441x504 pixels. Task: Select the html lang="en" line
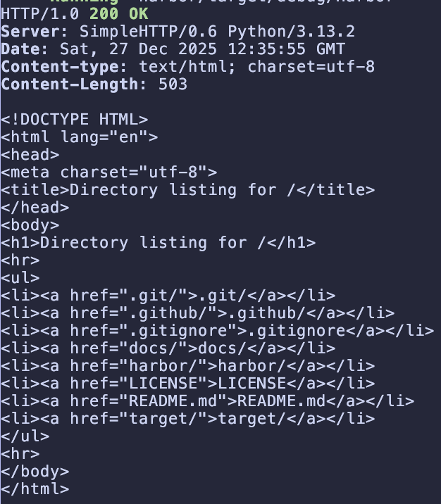click(x=80, y=137)
